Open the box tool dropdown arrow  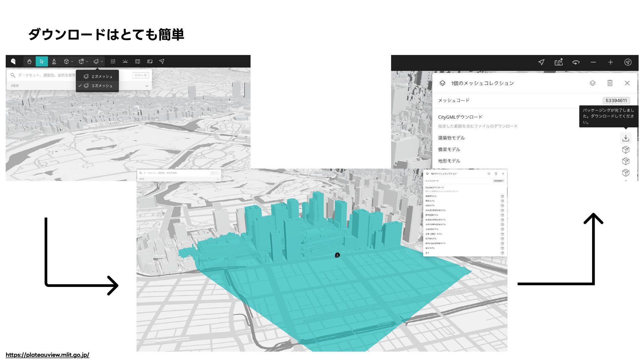[x=72, y=62]
